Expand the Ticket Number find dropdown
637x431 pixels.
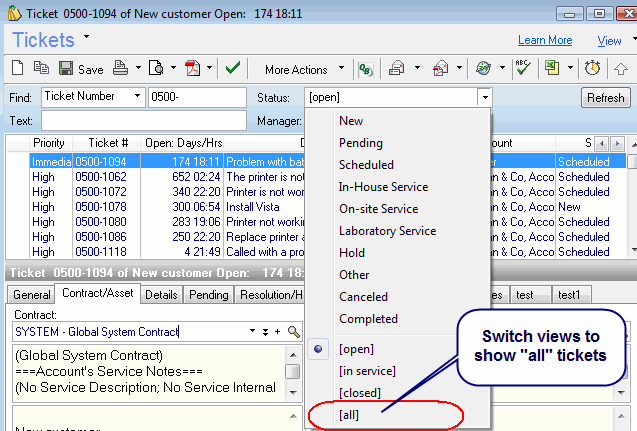coord(137,97)
